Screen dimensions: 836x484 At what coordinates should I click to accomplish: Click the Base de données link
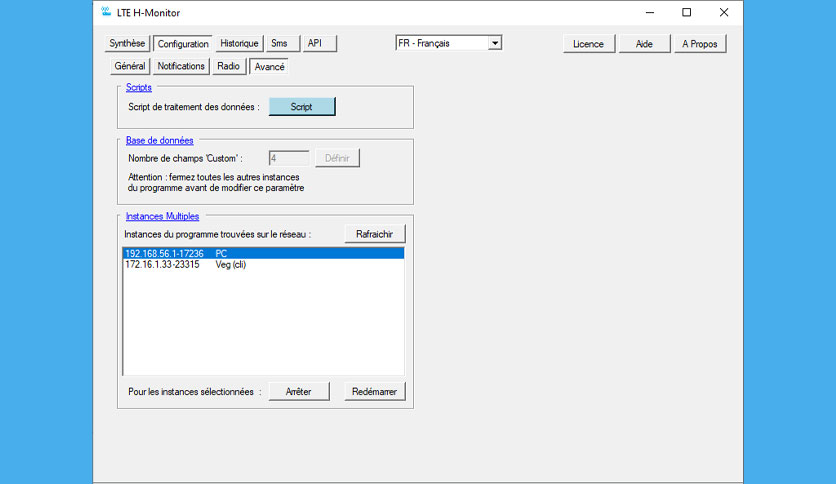pyautogui.click(x=159, y=140)
